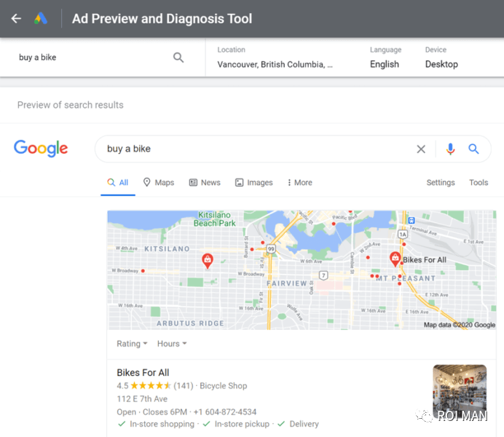This screenshot has height=437, width=504.
Task: Click the back arrow in header
Action: point(16,19)
